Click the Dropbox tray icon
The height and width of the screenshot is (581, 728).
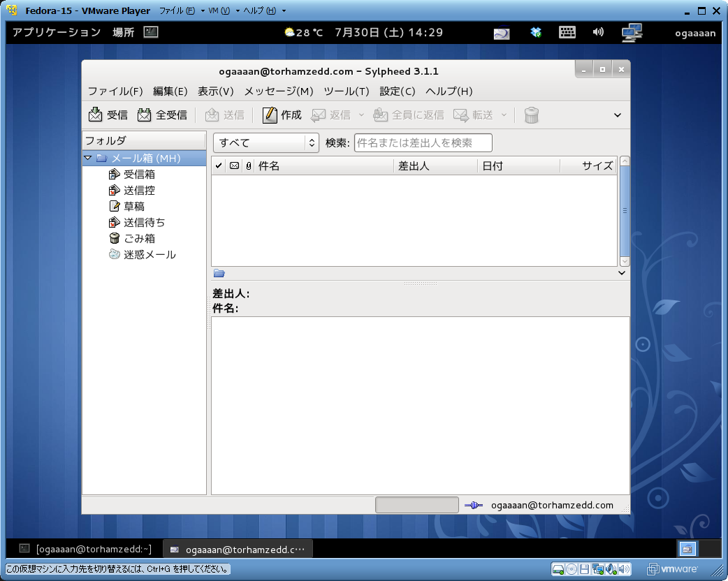(x=536, y=32)
